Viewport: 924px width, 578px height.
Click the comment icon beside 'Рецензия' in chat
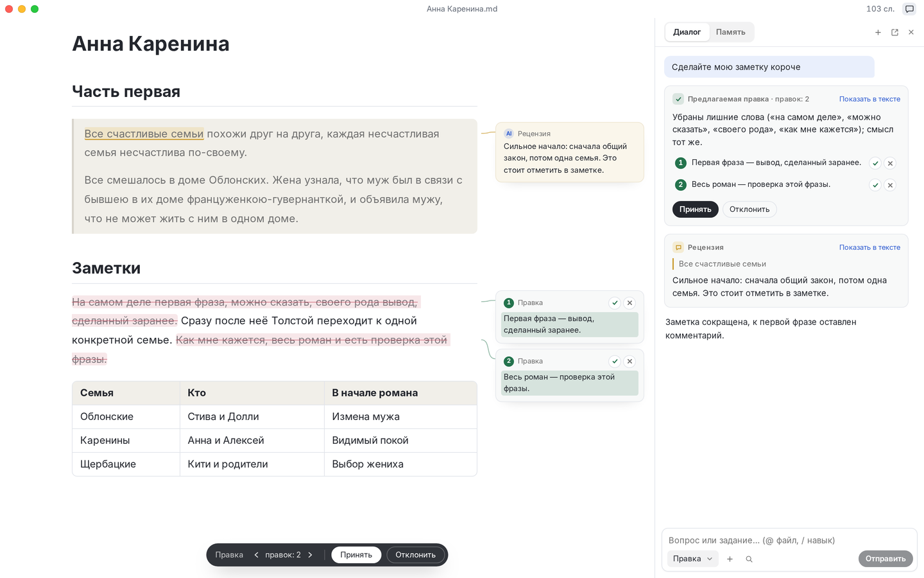pos(678,247)
